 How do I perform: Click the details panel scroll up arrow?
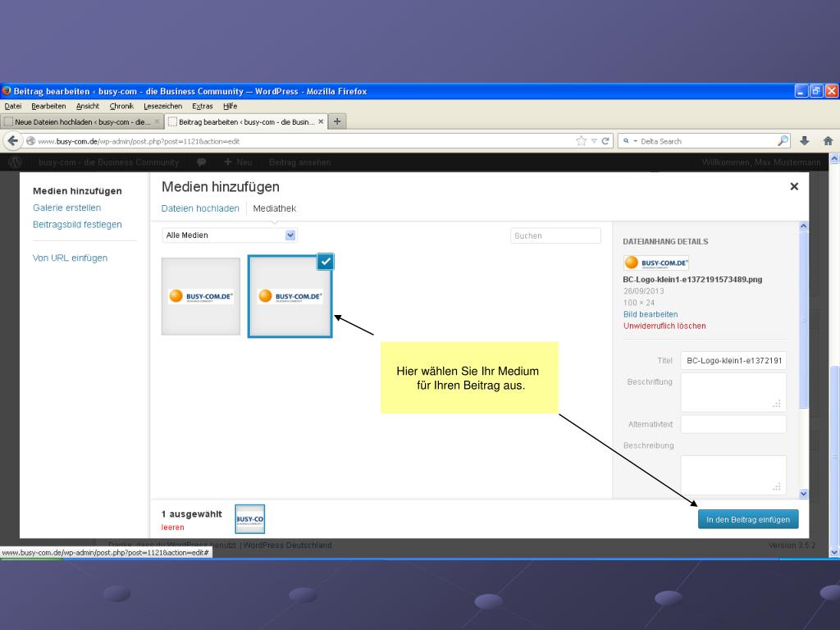coord(803,226)
